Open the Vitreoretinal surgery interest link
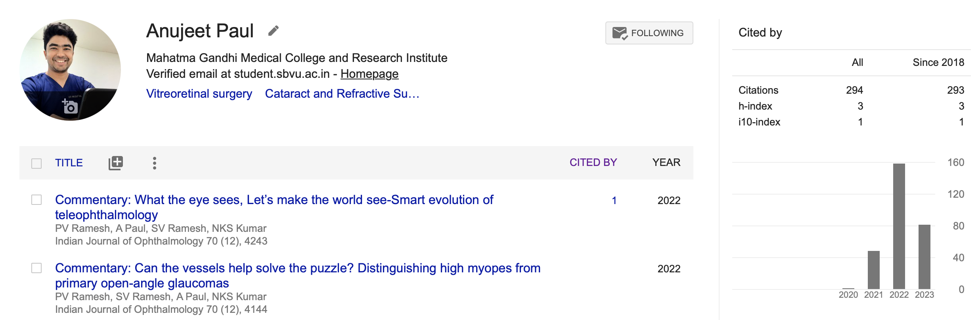The height and width of the screenshot is (320, 980). tap(199, 94)
